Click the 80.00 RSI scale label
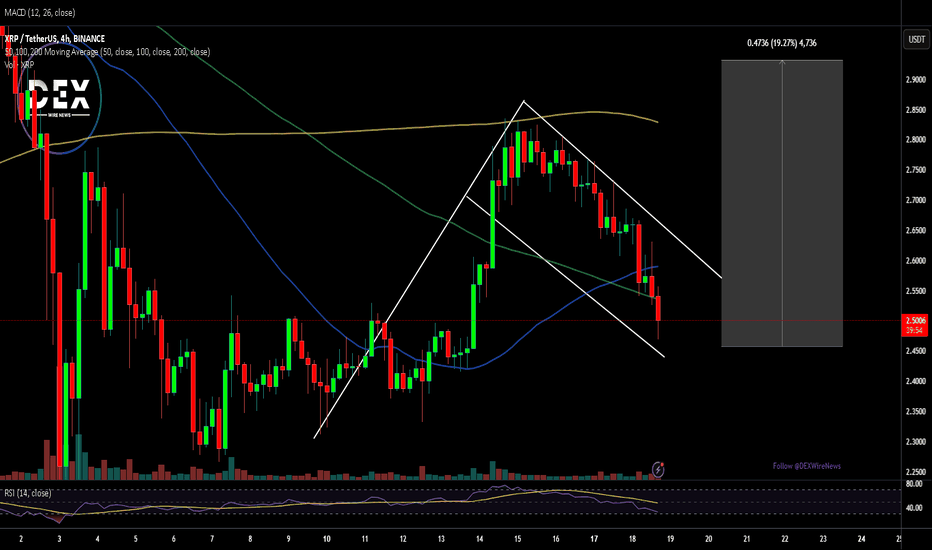This screenshot has height=550, width=932. [914, 484]
